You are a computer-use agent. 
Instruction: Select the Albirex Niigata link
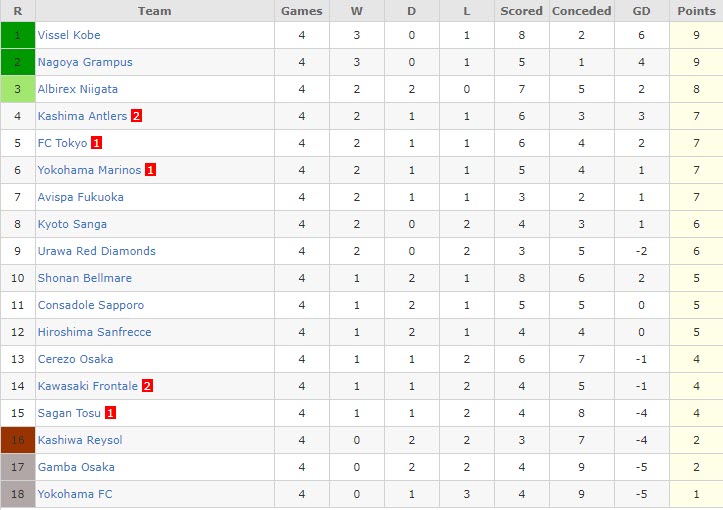tap(78, 89)
